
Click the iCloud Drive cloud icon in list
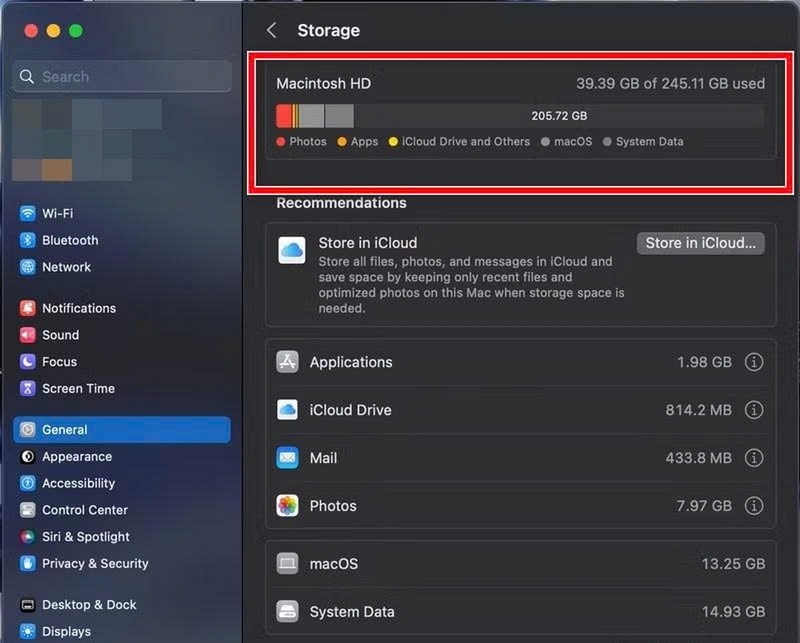coord(287,410)
